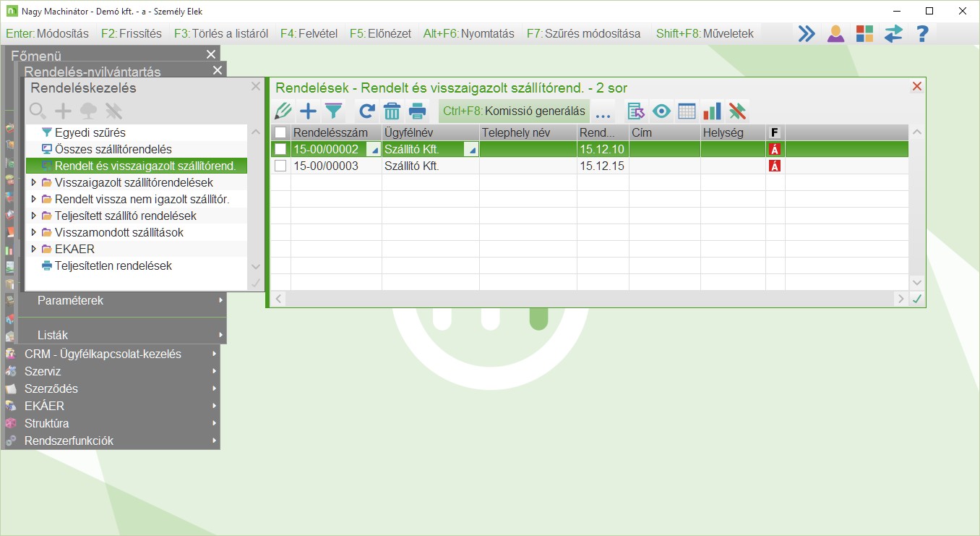Click the Enter: Módosítás command
Screen dimensions: 980x536
coord(48,33)
